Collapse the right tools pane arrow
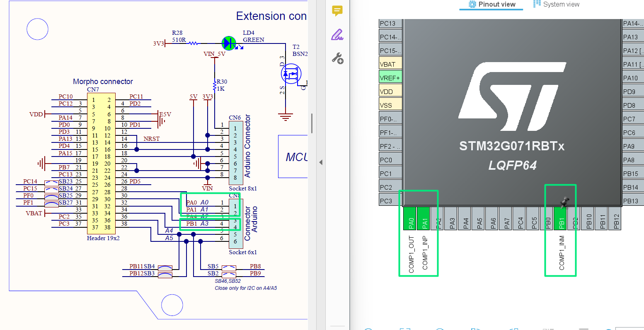Image resolution: width=644 pixels, height=330 pixels. [x=321, y=162]
